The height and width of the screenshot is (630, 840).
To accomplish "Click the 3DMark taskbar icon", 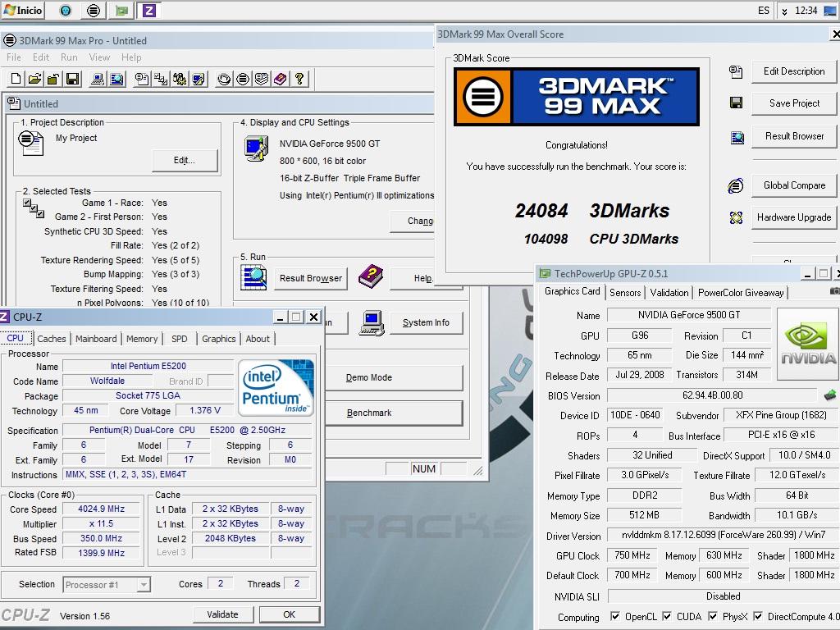I will pos(94,10).
